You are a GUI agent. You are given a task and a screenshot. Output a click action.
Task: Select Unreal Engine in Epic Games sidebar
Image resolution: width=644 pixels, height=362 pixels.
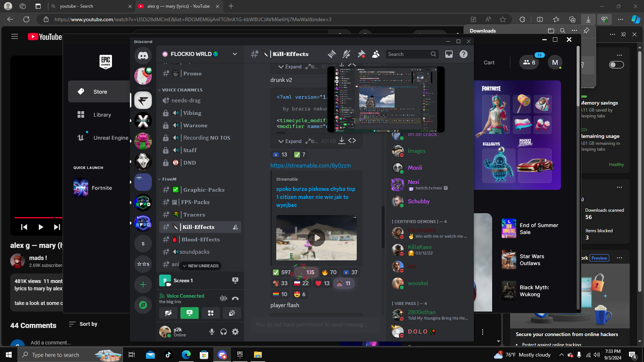tap(99, 138)
